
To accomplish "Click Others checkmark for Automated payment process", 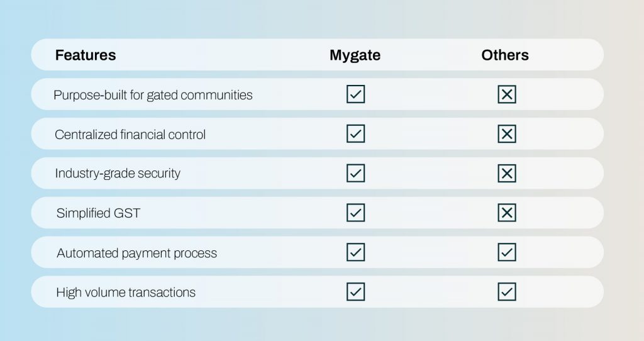I will [x=507, y=252].
